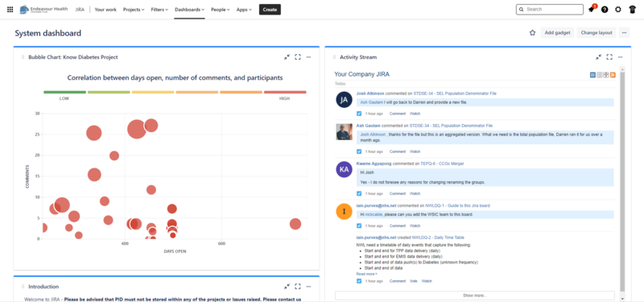Open Introduction gadget more options

point(309,287)
